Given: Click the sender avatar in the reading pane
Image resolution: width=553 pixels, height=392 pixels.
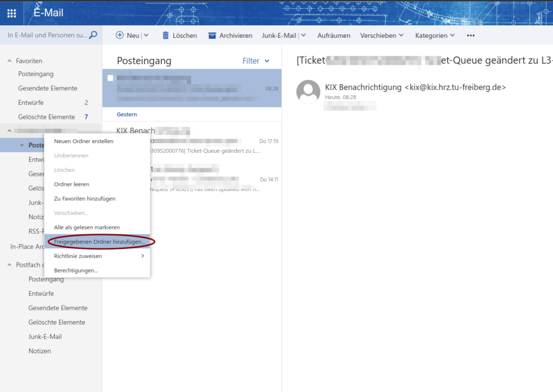Looking at the screenshot, I should pos(308,92).
